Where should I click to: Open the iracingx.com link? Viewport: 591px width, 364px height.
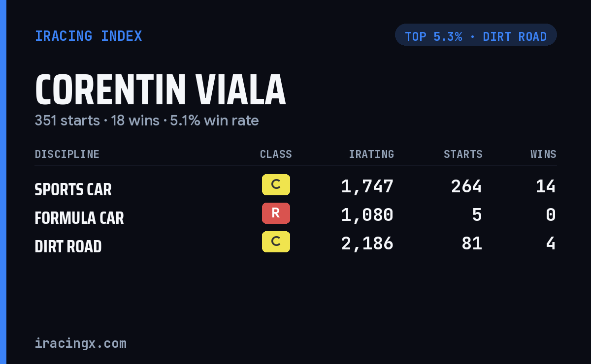81,343
